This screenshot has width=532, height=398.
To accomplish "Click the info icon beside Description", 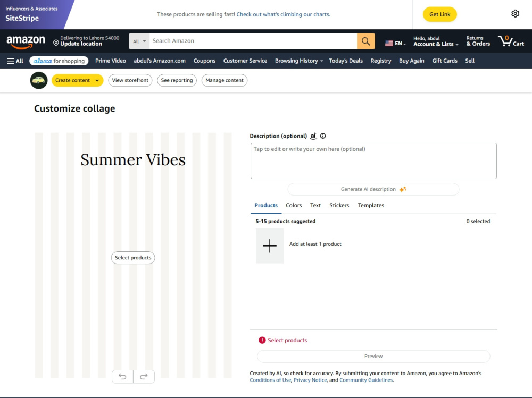I will pyautogui.click(x=323, y=136).
